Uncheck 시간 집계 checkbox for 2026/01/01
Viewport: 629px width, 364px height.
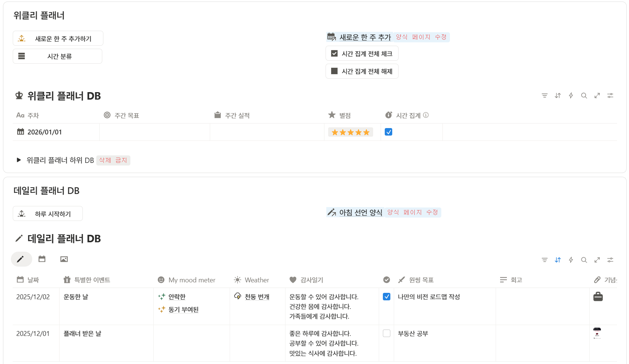pyautogui.click(x=388, y=132)
